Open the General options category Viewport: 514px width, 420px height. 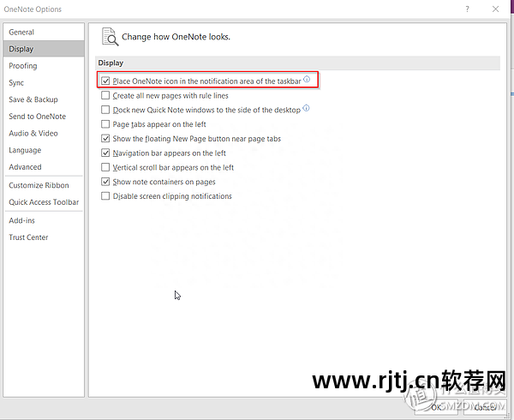point(44,32)
